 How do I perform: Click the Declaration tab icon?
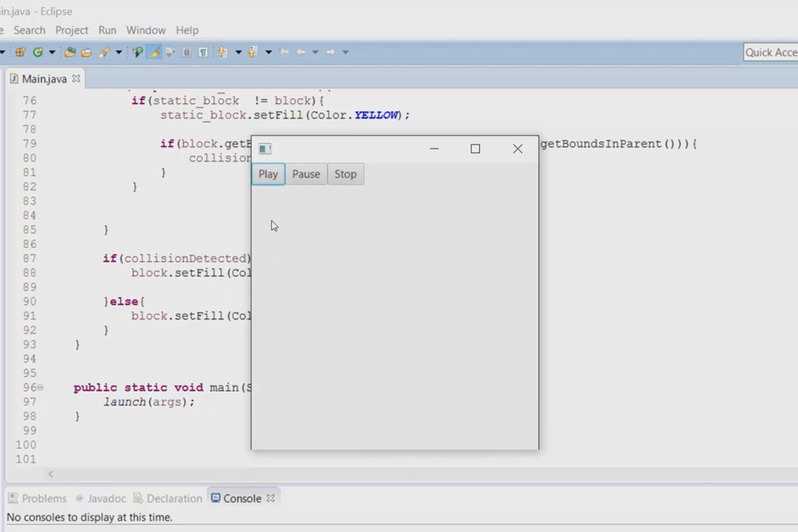(x=138, y=498)
